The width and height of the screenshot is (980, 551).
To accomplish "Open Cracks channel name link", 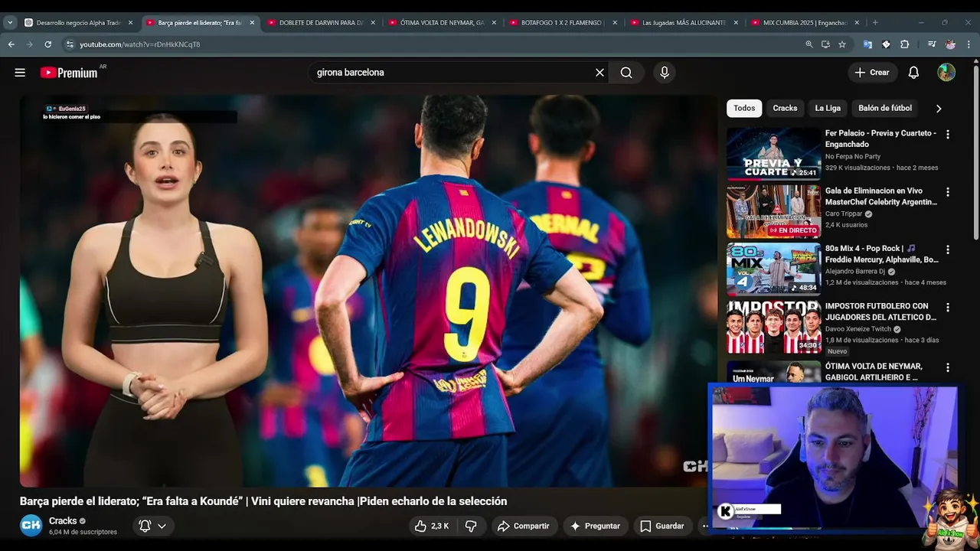I will (63, 521).
